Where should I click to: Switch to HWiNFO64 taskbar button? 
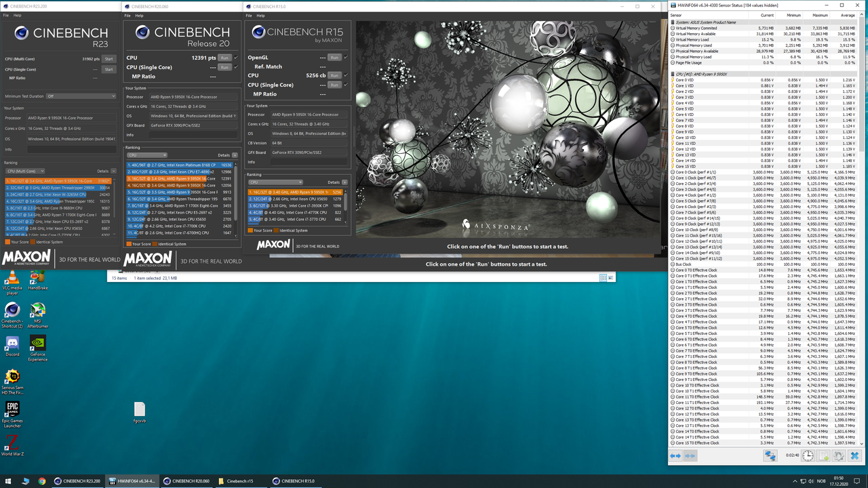(132, 481)
